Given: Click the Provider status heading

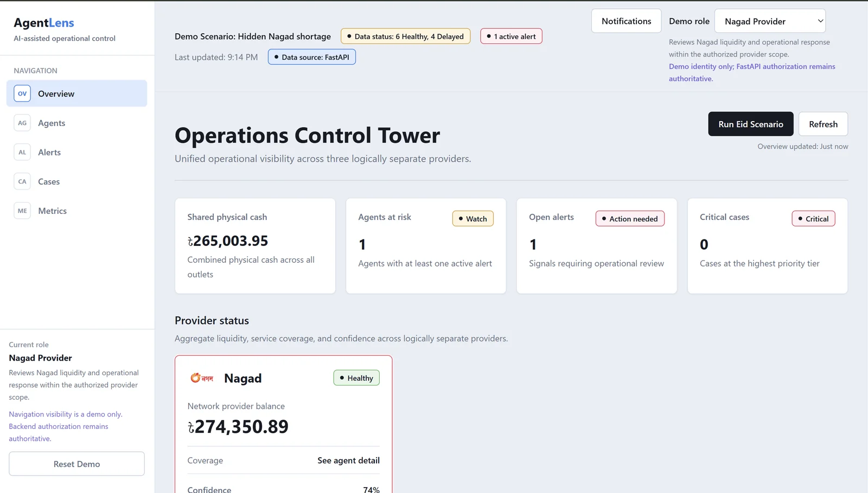Looking at the screenshot, I should click(212, 320).
